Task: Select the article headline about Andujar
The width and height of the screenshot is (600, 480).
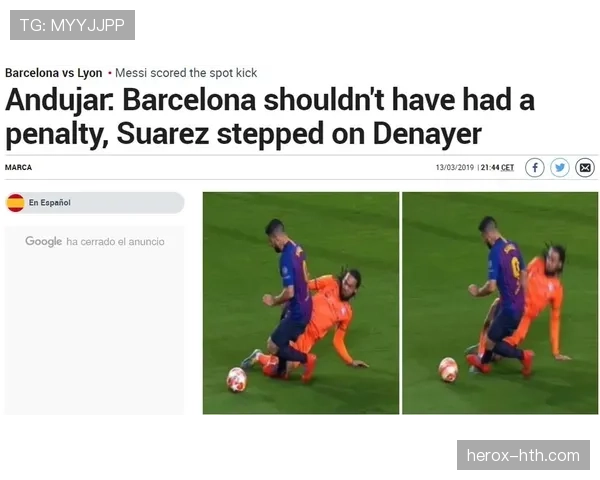Action: click(270, 117)
